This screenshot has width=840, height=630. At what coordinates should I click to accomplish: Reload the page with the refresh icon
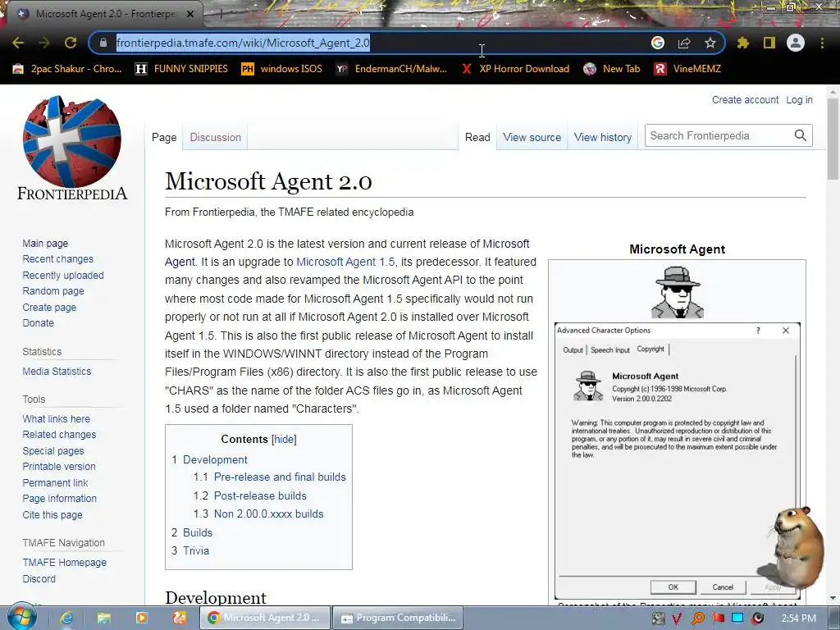71,43
